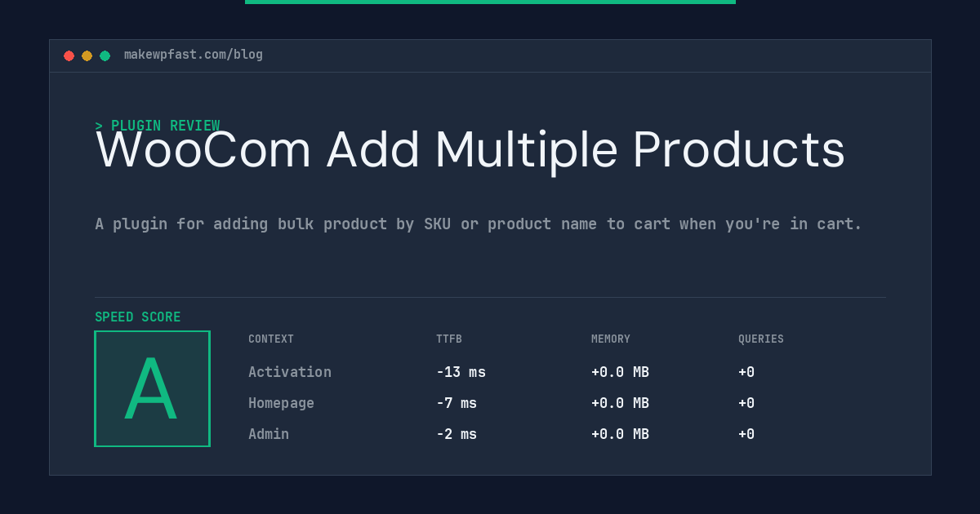Click Activation row queries '+0'
This screenshot has width=980, height=514.
point(746,372)
